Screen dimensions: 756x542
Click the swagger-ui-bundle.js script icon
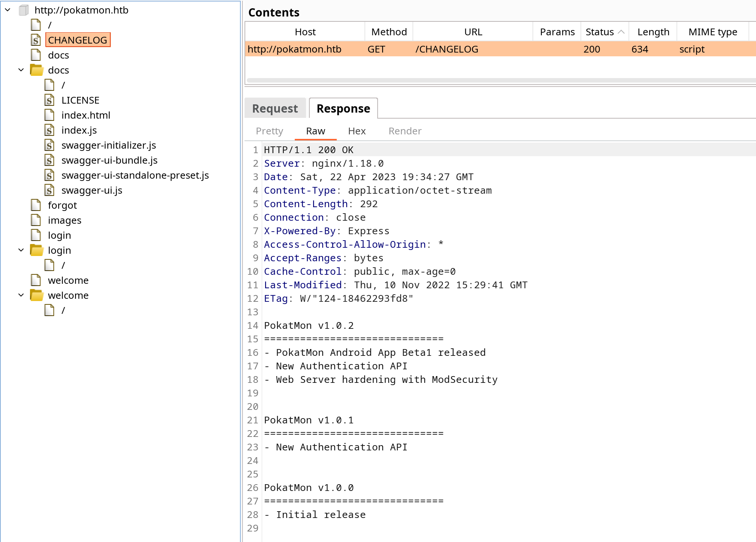(49, 160)
